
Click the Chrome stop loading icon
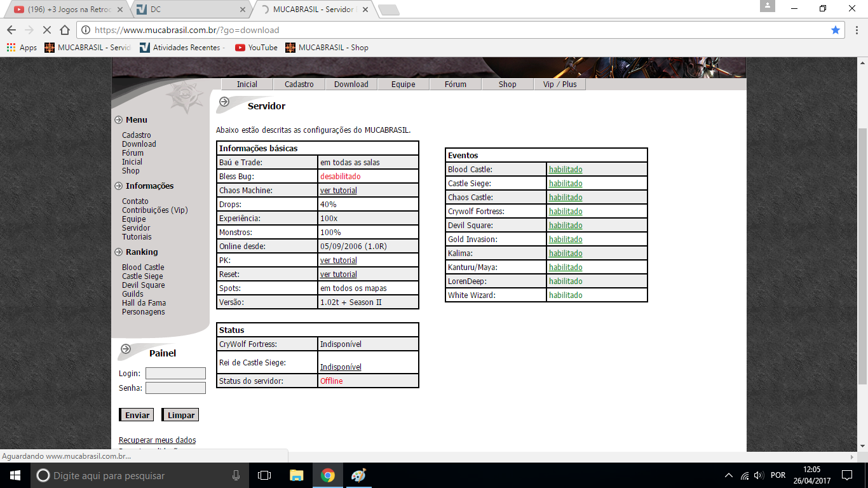coord(46,30)
